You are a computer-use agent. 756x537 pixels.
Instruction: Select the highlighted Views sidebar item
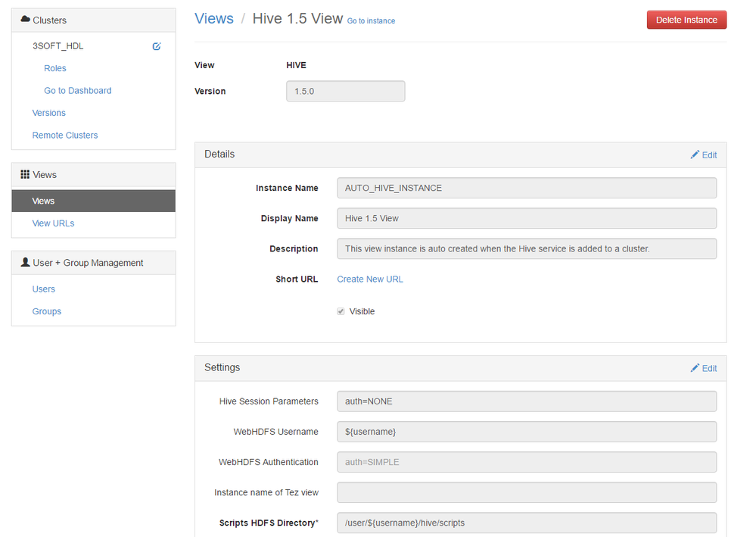(x=94, y=201)
